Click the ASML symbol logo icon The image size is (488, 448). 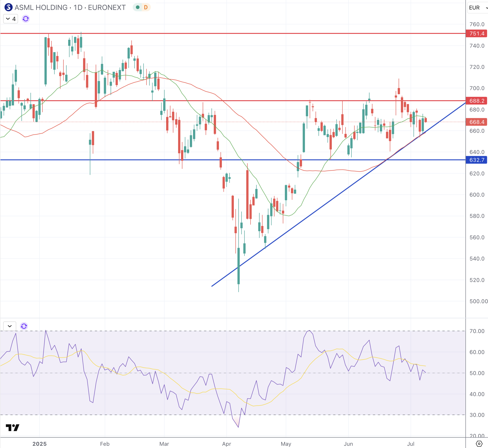pyautogui.click(x=9, y=7)
